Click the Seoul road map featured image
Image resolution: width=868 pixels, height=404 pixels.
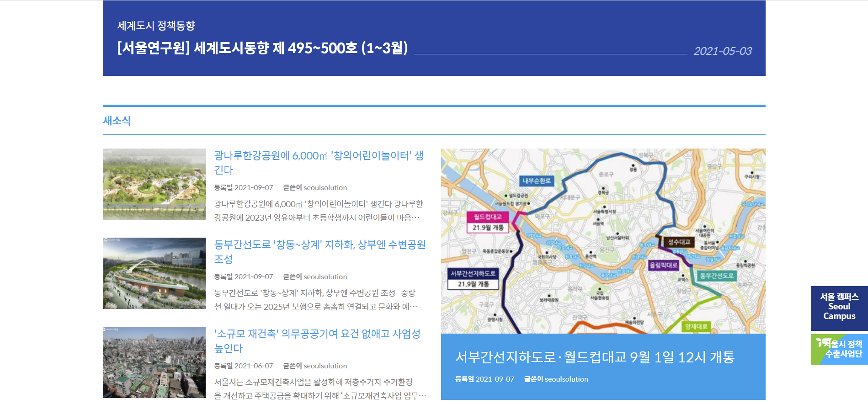coord(603,241)
